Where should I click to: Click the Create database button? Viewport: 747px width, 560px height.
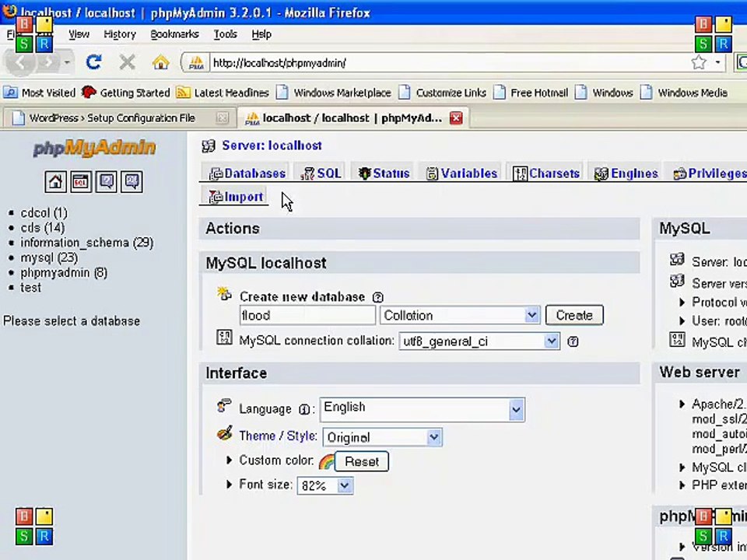pos(574,315)
